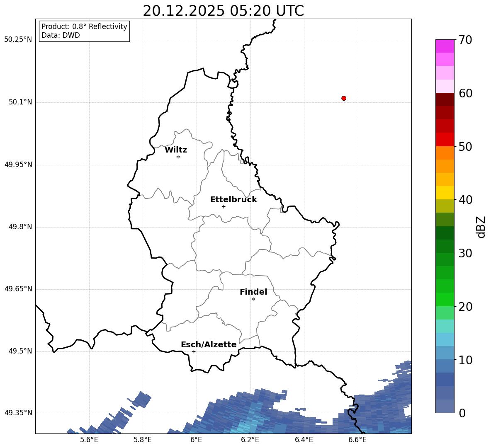Click the 50.25°N latitude label
The width and height of the screenshot is (491, 448).
click(18, 40)
